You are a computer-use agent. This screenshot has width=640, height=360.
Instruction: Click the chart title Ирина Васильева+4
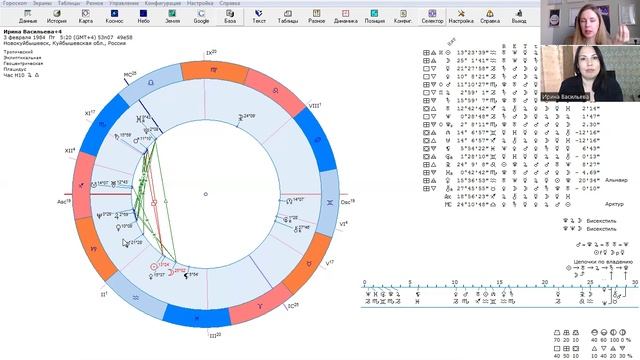pyautogui.click(x=33, y=32)
